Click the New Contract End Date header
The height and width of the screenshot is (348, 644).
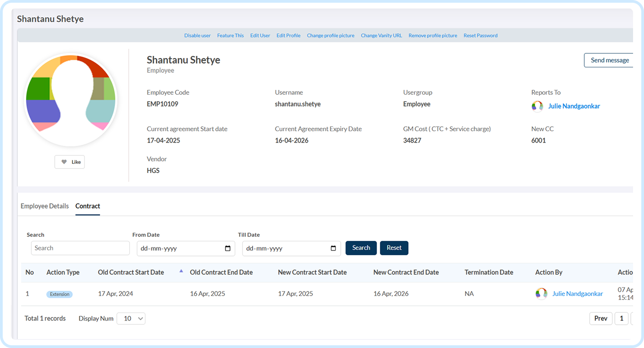coord(406,272)
